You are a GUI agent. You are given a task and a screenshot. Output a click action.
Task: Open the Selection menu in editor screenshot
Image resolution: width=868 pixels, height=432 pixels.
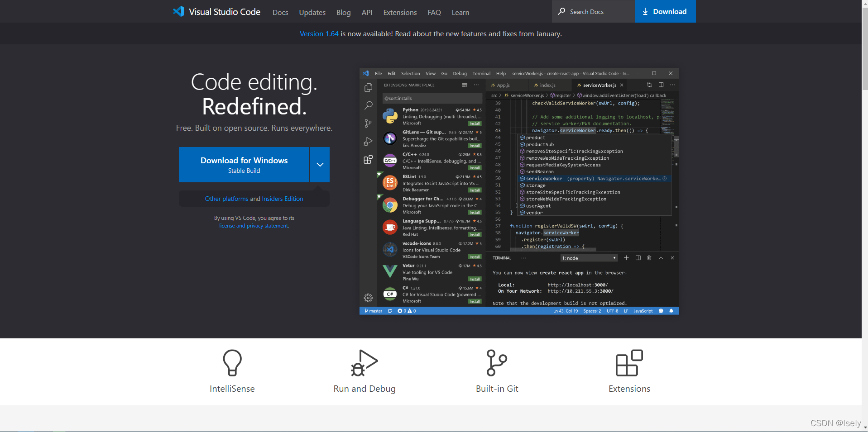[410, 73]
